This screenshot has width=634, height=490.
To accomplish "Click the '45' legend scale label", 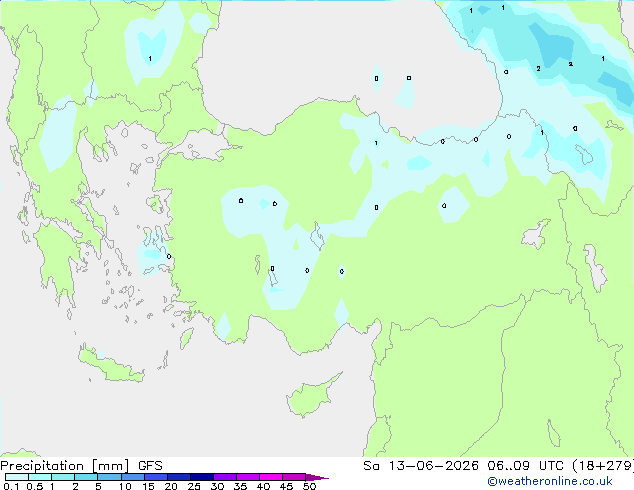I will point(286,486).
